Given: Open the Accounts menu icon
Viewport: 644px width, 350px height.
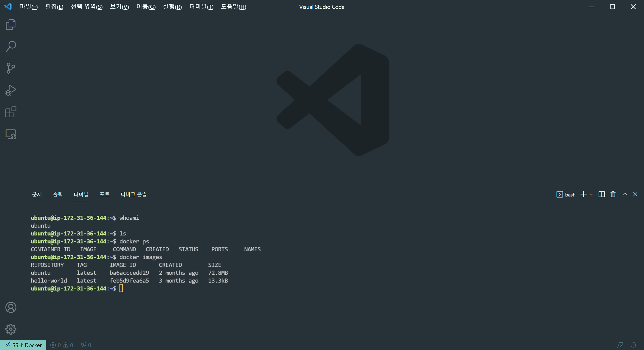Looking at the screenshot, I should (x=11, y=308).
